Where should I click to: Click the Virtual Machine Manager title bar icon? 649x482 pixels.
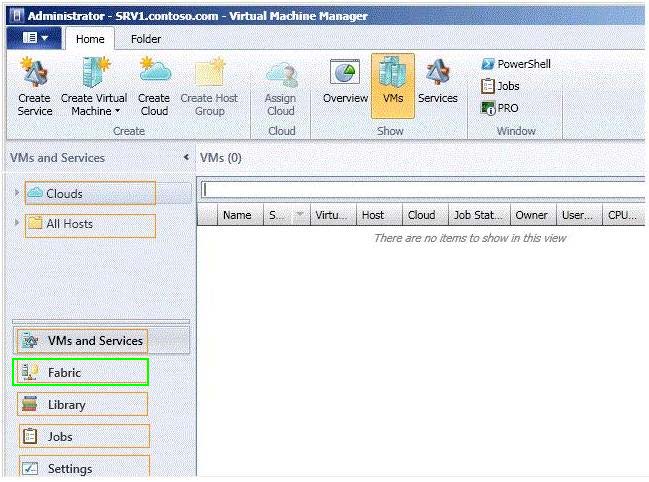17,16
